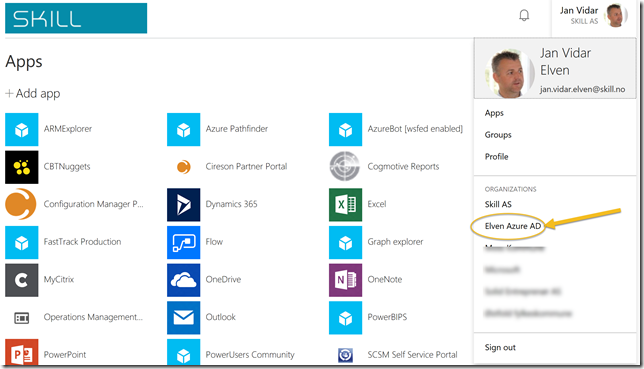Click the OneNote label
Screen dimensions: 644x369
click(385, 279)
